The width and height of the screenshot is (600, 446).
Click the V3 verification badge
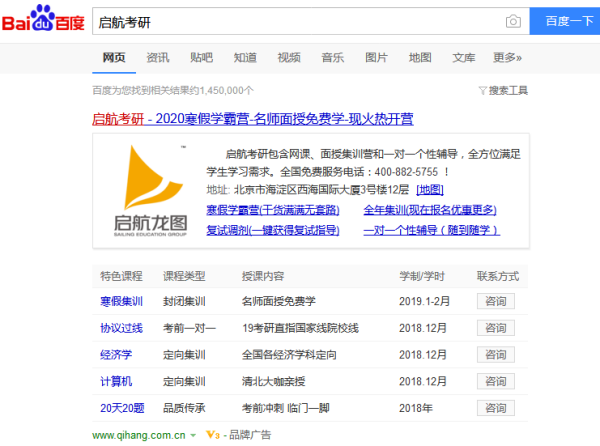213,435
